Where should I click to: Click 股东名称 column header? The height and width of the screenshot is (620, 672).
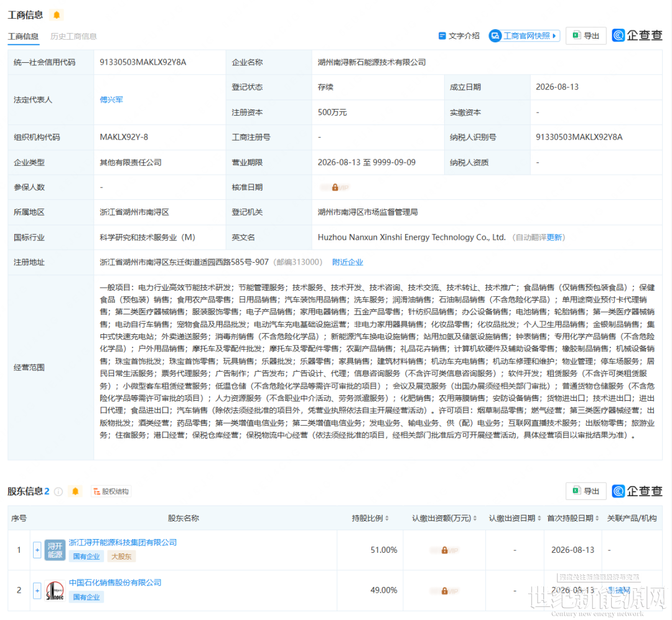(184, 518)
